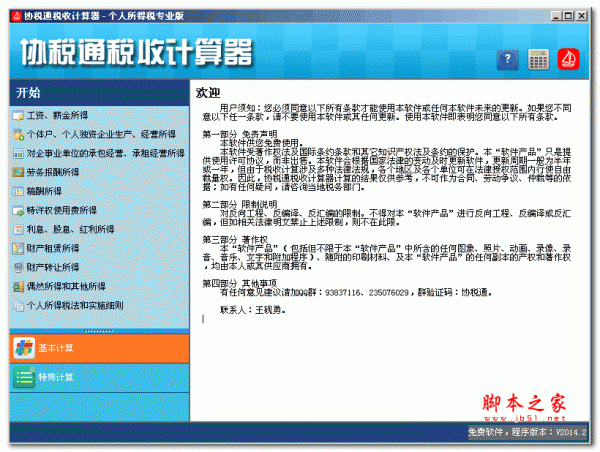Click icon beside 个体户、个人独资企业生产、经营所得
The height and width of the screenshot is (452, 600).
[18, 134]
